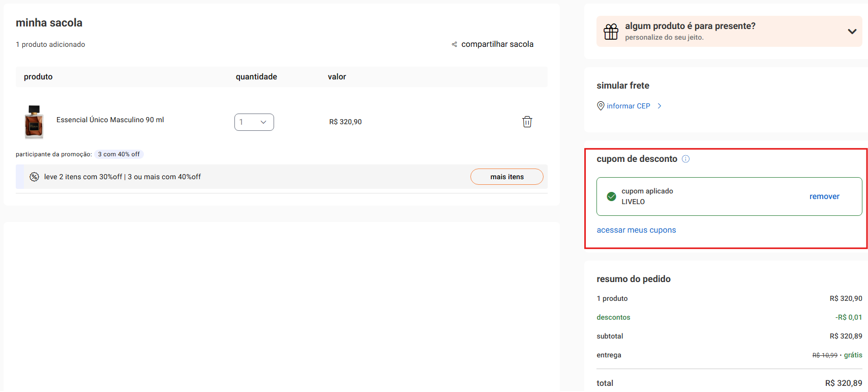868x392 pixels.
Task: Click the 3 com 40% off promotion badge
Action: tap(118, 154)
